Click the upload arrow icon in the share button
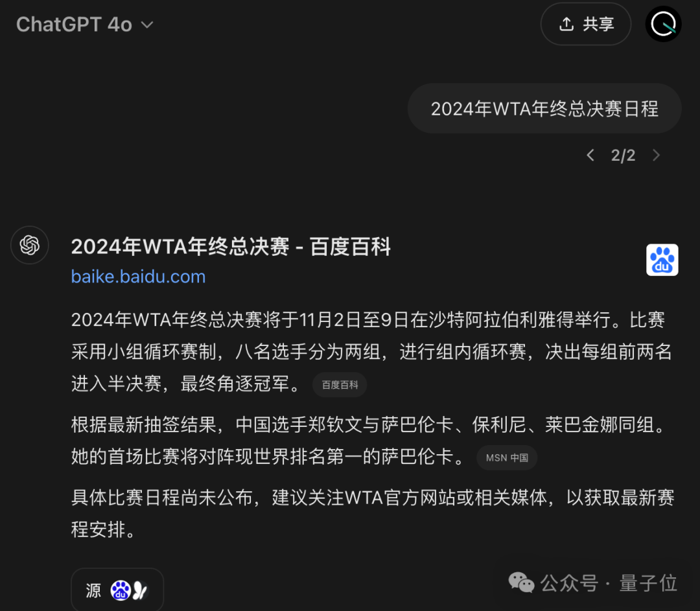 [566, 24]
